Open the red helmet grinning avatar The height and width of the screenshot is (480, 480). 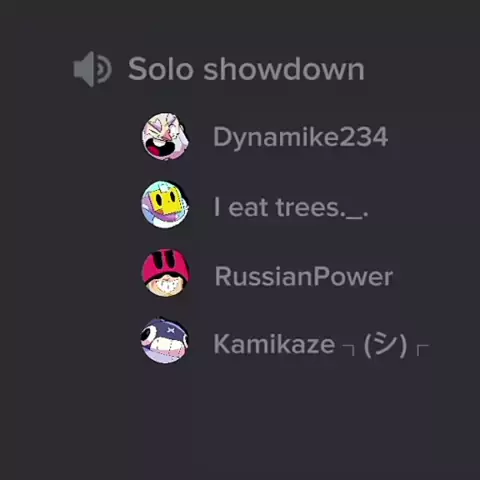pos(166,273)
